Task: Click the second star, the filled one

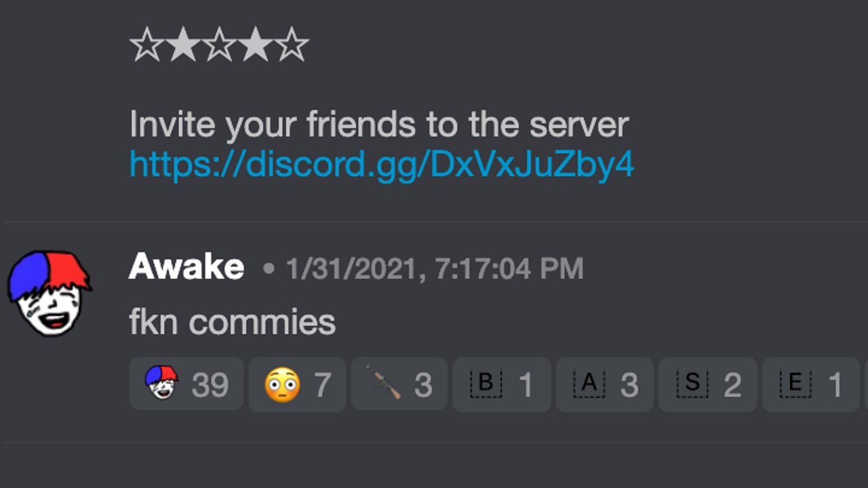Action: click(x=183, y=45)
